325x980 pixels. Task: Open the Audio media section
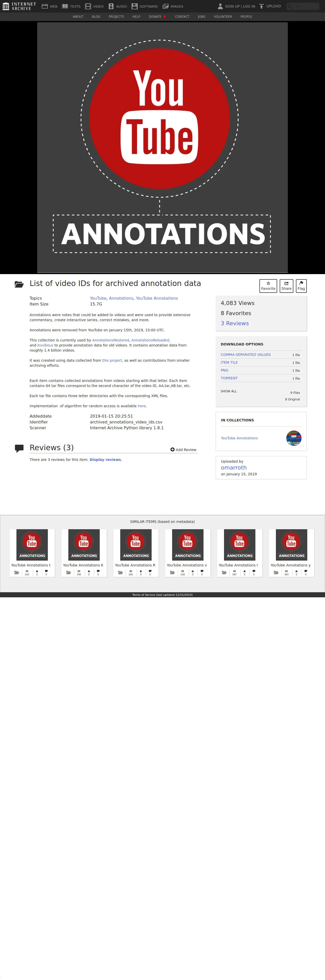coord(118,7)
